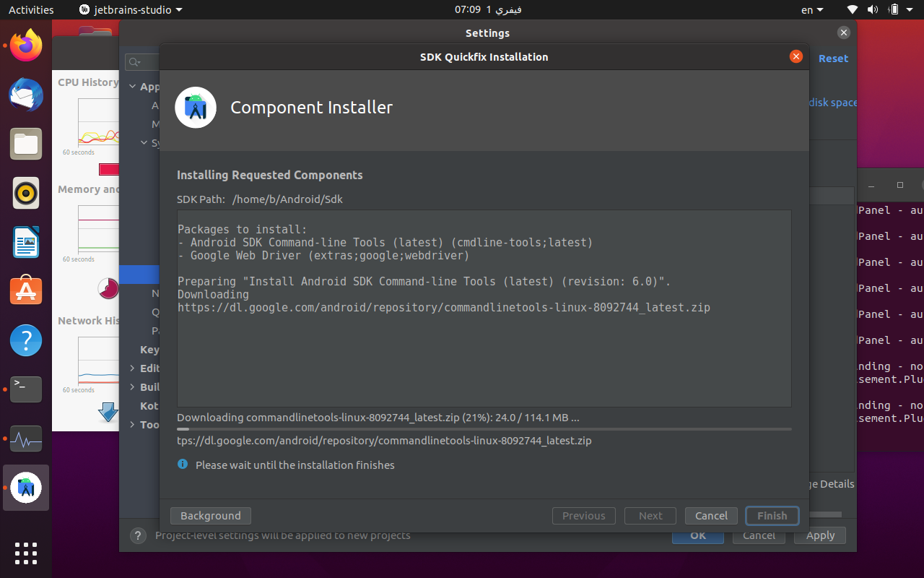Screen dimensions: 924x578
Task: Click the commandlinetools download URL in log
Action: [x=444, y=308]
